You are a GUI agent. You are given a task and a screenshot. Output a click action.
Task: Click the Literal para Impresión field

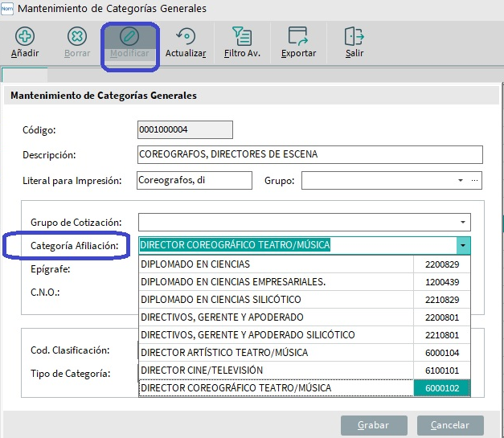195,181
